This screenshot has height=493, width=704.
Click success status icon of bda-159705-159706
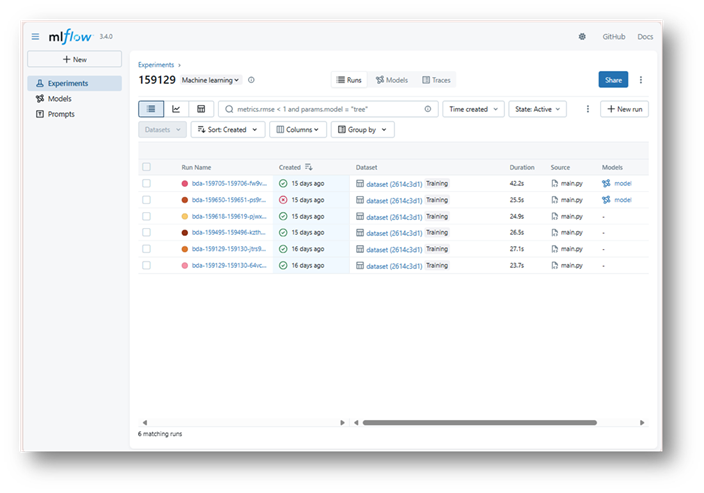point(283,183)
